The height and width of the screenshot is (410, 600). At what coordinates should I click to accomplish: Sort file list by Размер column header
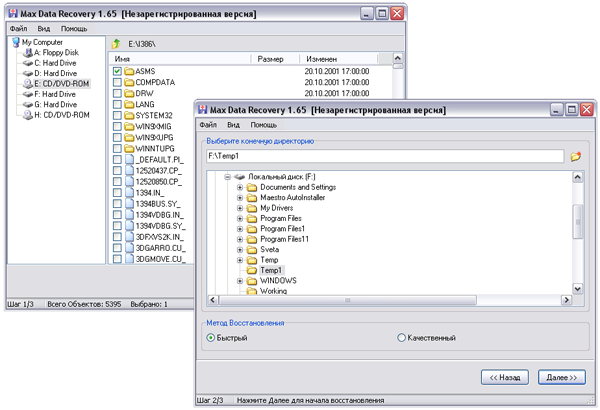pos(275,59)
